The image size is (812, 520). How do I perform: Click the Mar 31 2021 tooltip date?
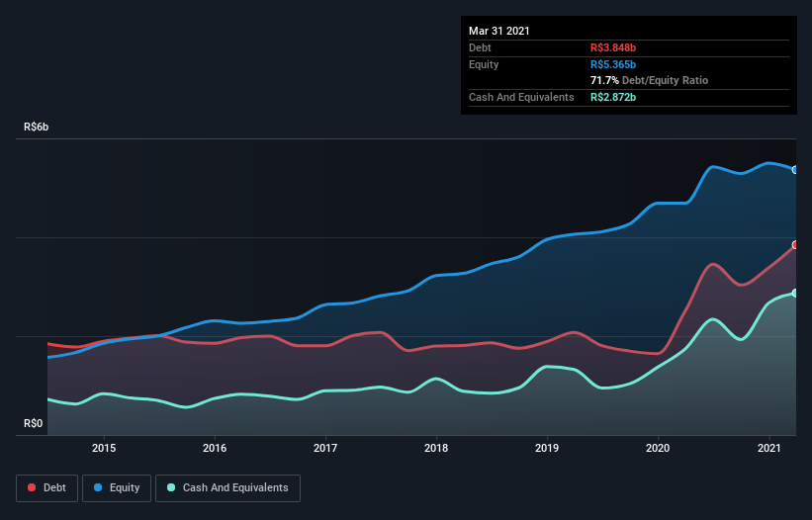click(499, 31)
